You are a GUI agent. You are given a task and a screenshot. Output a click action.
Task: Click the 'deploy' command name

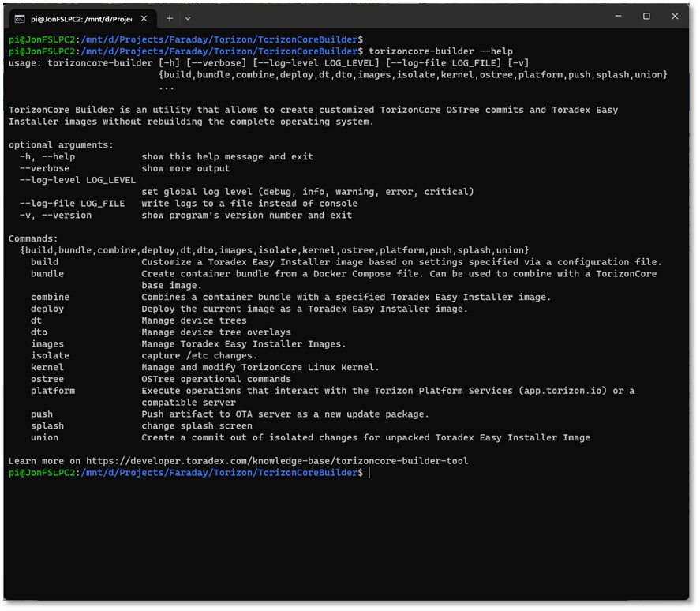coord(47,309)
